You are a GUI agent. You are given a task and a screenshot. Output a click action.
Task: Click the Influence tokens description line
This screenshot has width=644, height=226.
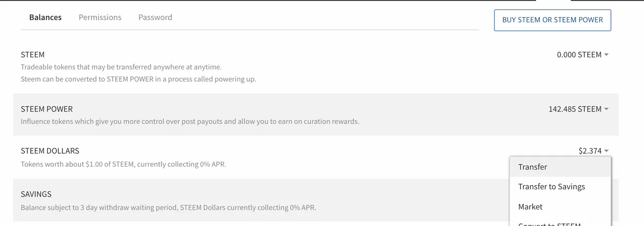pos(190,122)
